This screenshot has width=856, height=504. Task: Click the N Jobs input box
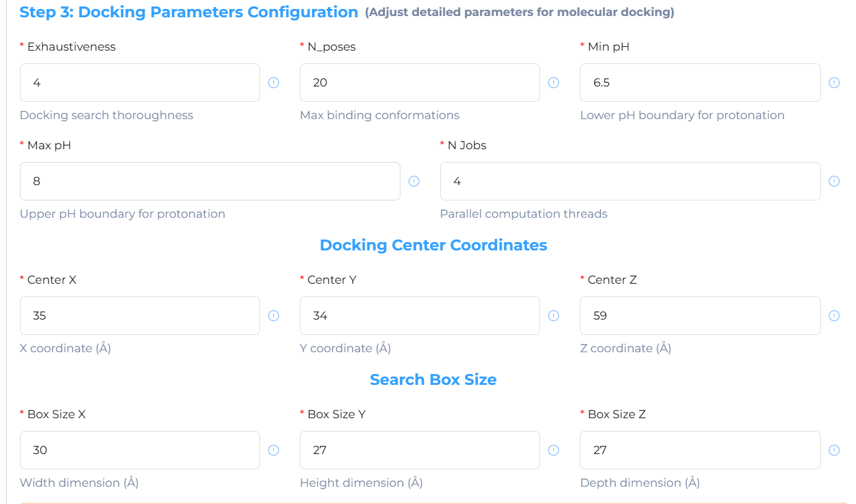coord(630,181)
